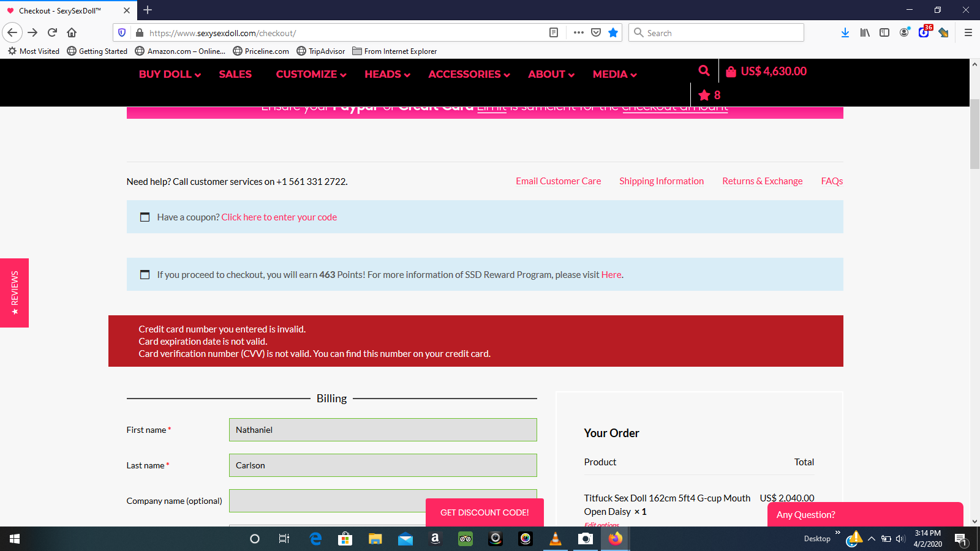The image size is (980, 551).
Task: Open Firefox account icon
Action: click(904, 32)
